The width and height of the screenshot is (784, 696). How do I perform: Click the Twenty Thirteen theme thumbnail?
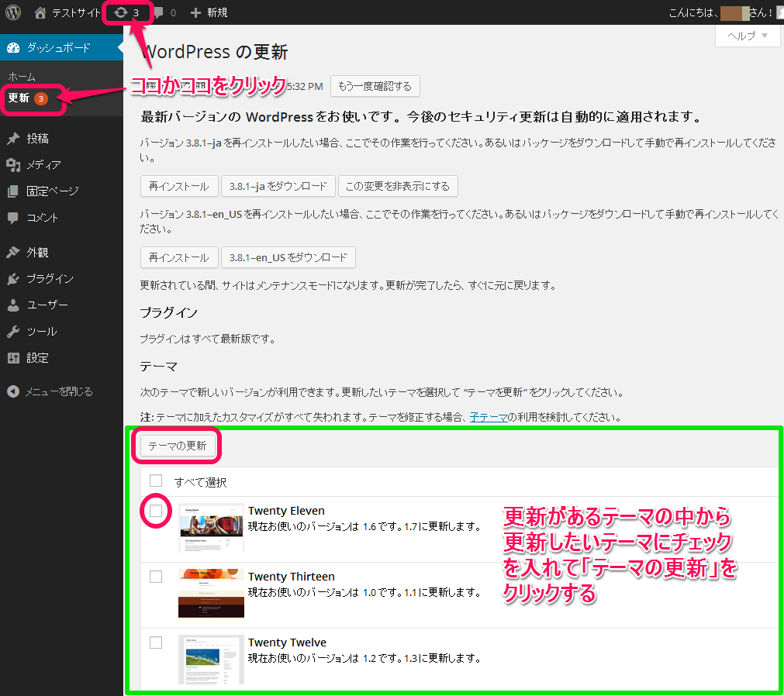211,593
